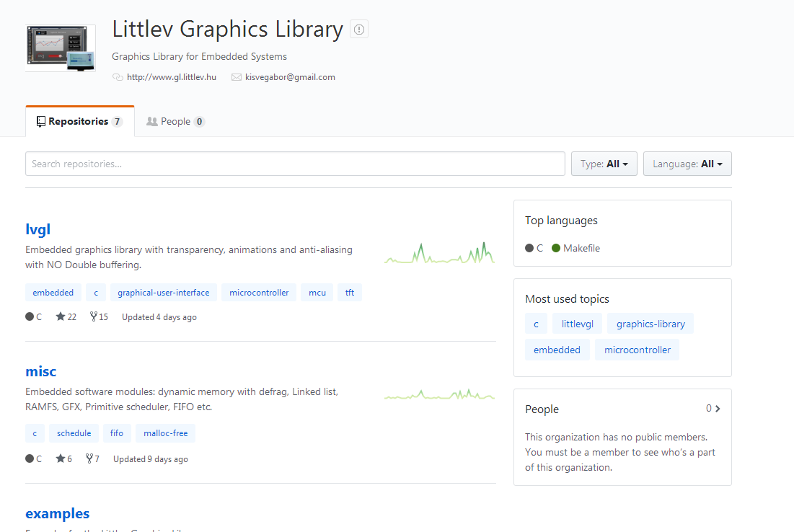Click the C language dot under misc

tap(30, 458)
